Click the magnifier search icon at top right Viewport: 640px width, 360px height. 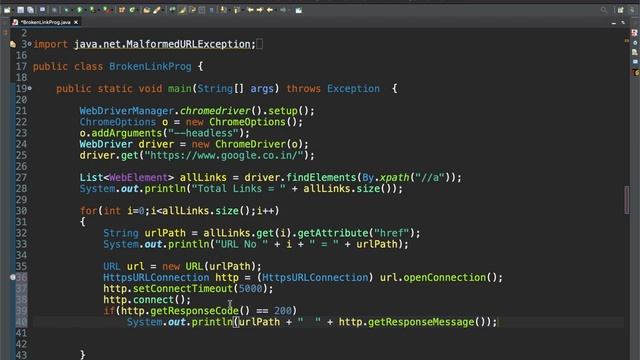click(604, 10)
